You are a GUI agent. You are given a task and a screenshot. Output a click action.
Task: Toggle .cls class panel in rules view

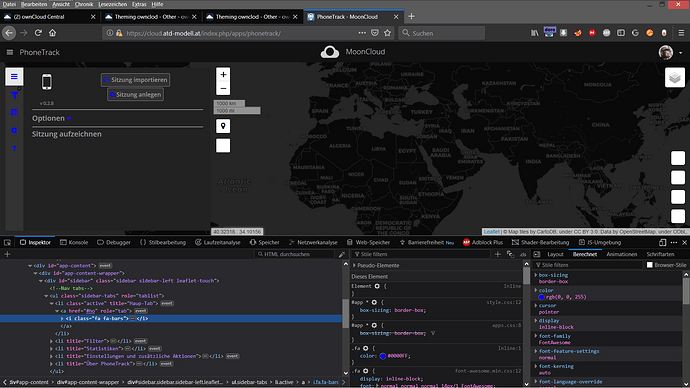[523, 254]
